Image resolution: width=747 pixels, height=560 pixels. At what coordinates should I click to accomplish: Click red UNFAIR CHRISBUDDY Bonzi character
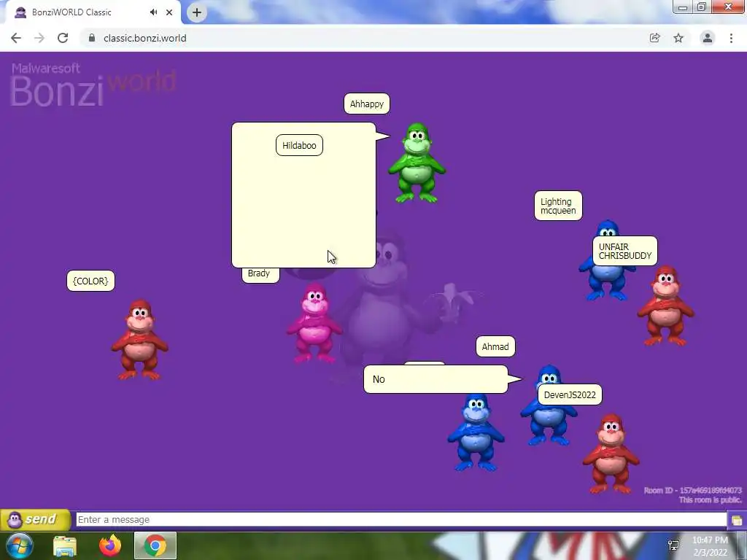tap(665, 306)
